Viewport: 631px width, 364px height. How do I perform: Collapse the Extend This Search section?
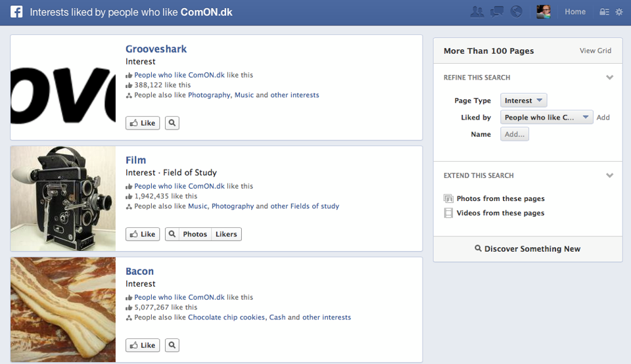[609, 175]
